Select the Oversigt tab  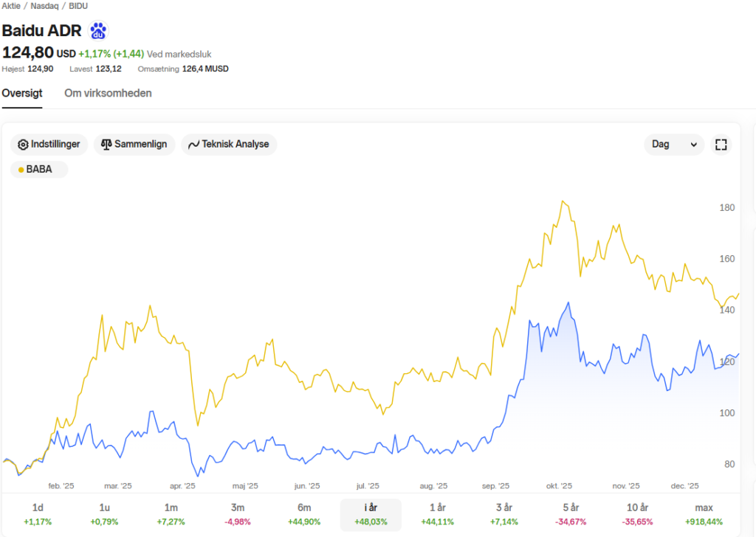point(22,93)
